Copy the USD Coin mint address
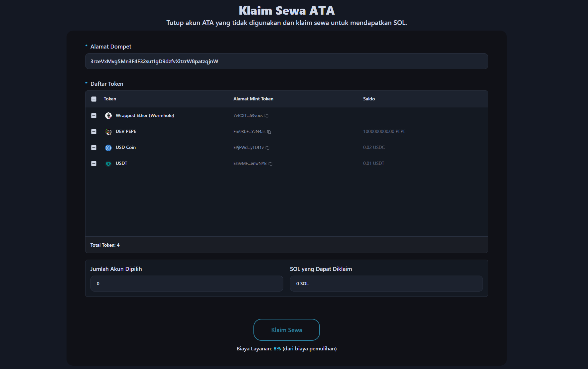The width and height of the screenshot is (588, 369). tap(267, 148)
